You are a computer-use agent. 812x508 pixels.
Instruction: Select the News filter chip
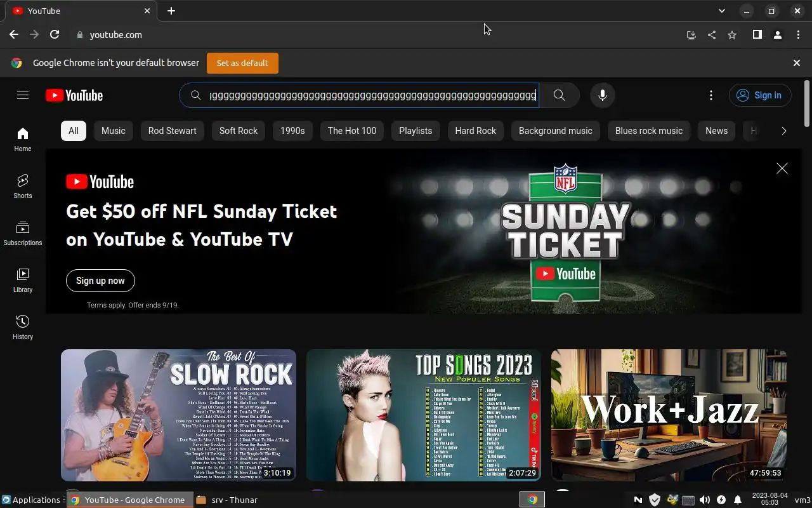tap(717, 131)
